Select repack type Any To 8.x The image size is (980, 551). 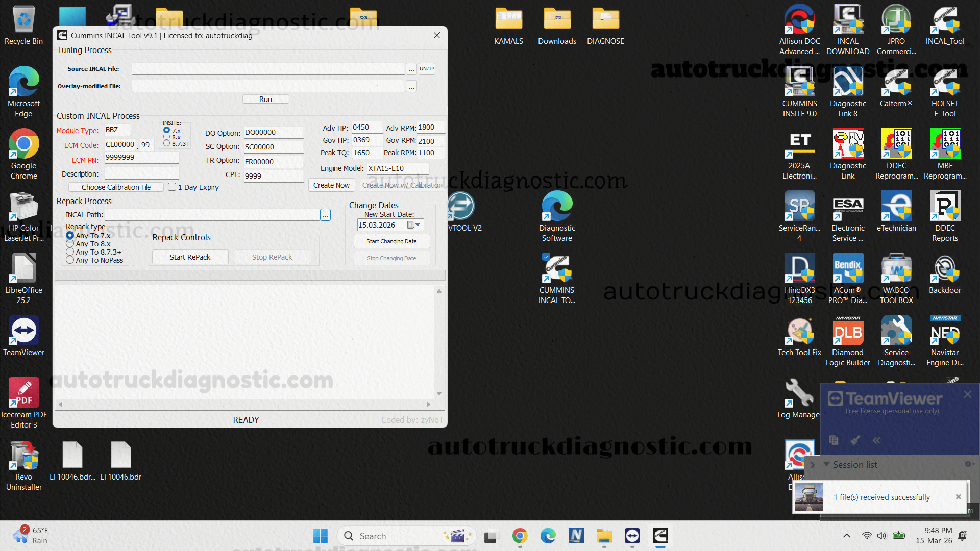pyautogui.click(x=70, y=244)
